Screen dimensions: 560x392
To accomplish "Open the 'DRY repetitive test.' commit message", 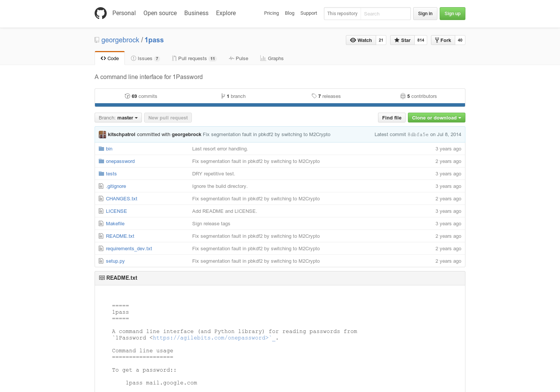I will [x=214, y=174].
